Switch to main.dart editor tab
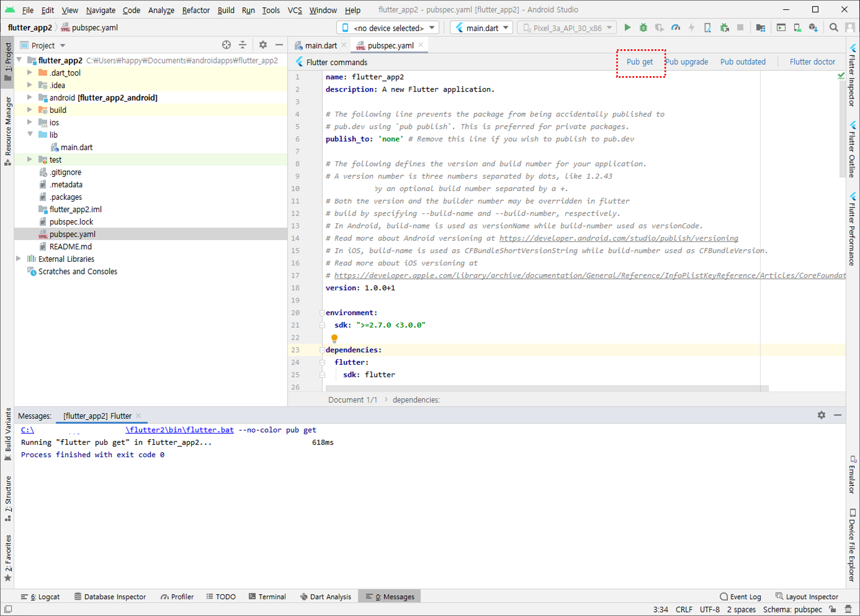 (x=320, y=45)
